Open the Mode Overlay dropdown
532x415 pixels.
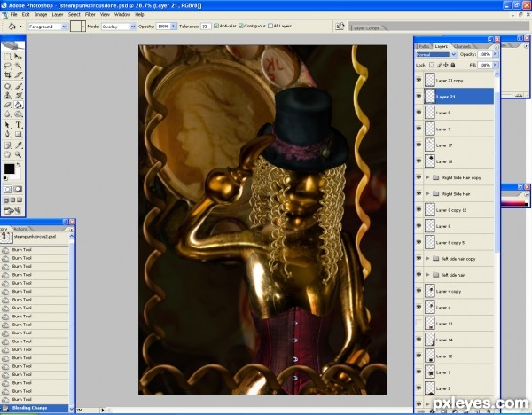pyautogui.click(x=133, y=27)
